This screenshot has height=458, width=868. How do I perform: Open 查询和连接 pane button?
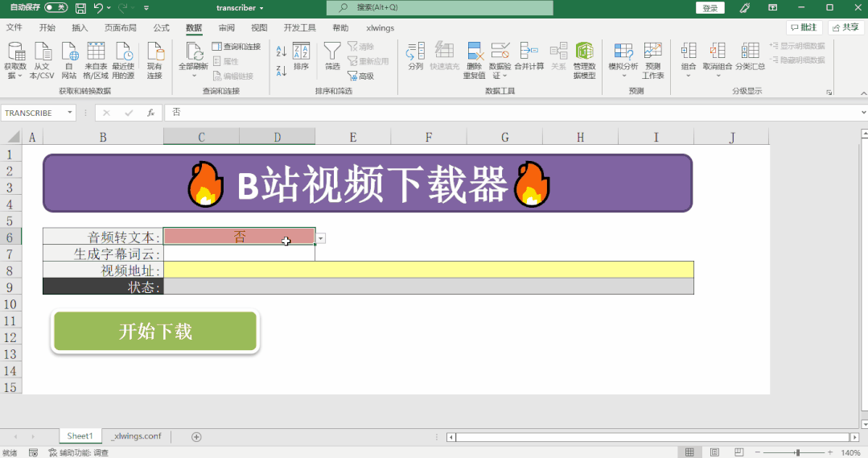(x=237, y=47)
